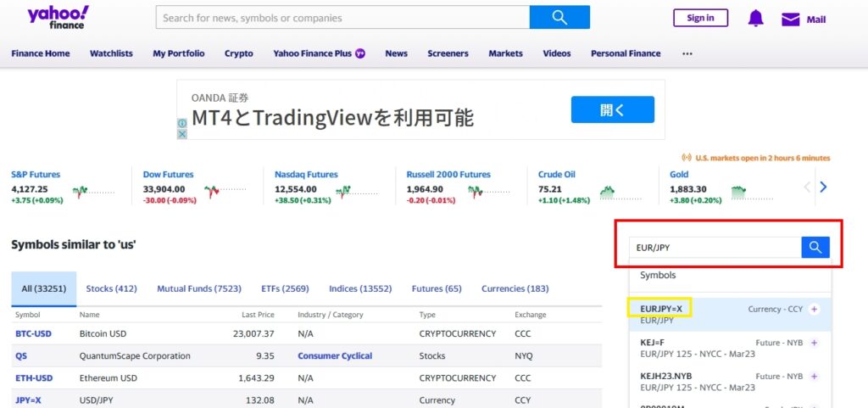Click the Symbol column header
The image size is (868, 408).
click(x=28, y=315)
